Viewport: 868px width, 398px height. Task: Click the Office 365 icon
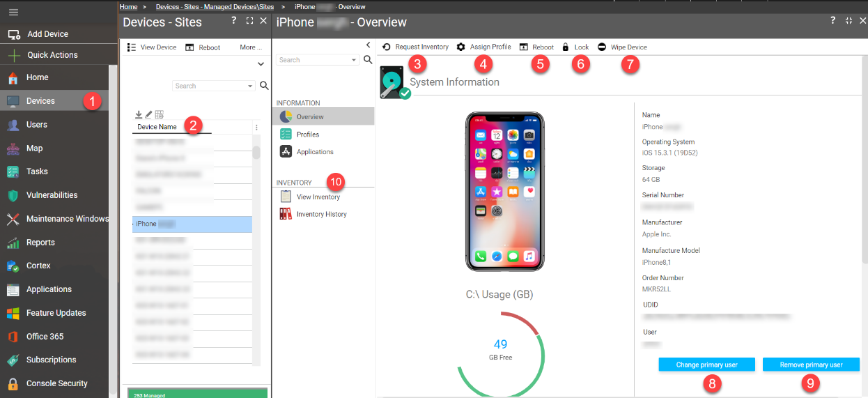13,337
